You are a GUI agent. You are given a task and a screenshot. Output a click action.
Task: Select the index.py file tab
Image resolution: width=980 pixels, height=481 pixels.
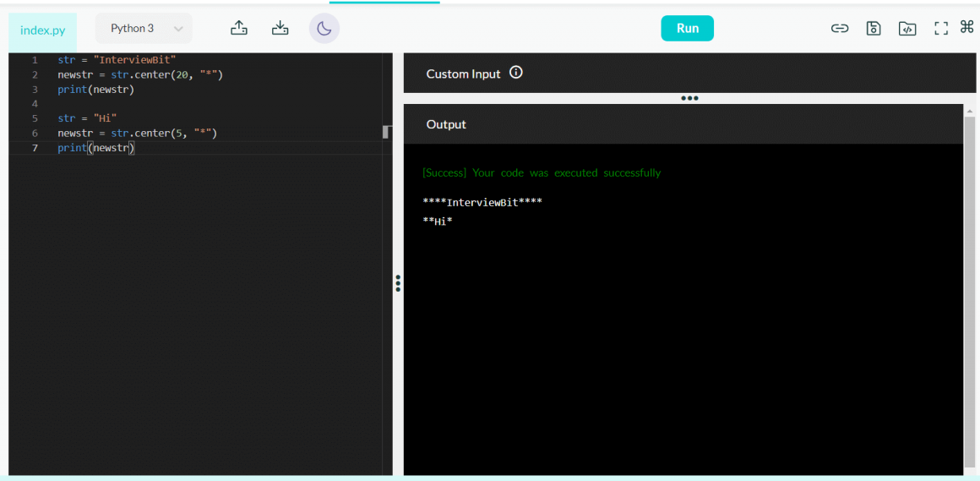coord(42,30)
